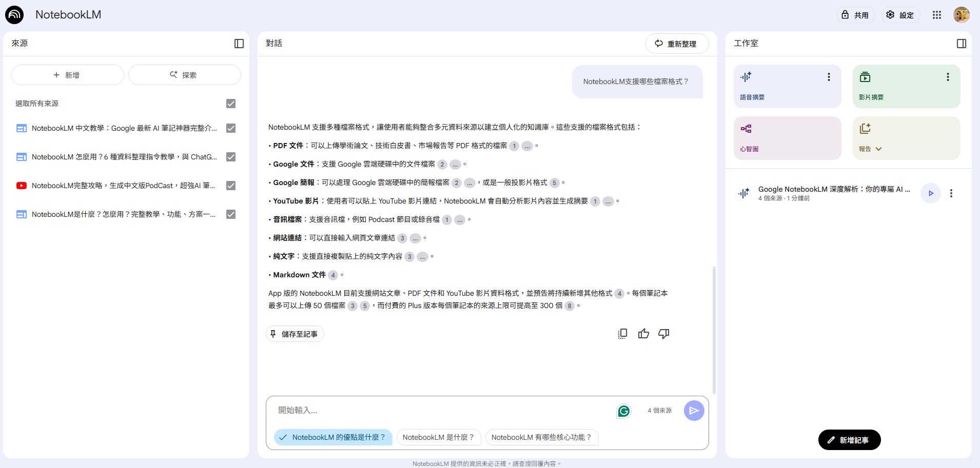980x468 pixels.
Task: Click the chat panel vertical scrollbar
Action: (714, 330)
